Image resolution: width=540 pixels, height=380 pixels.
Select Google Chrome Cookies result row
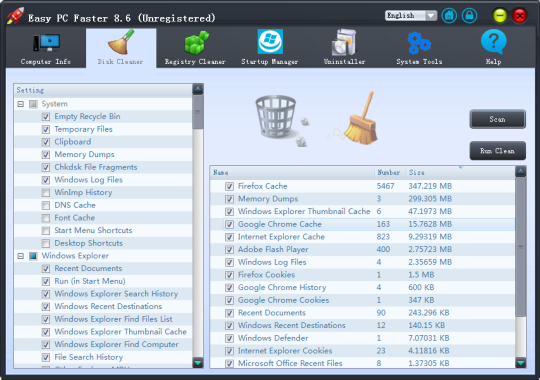pos(363,300)
